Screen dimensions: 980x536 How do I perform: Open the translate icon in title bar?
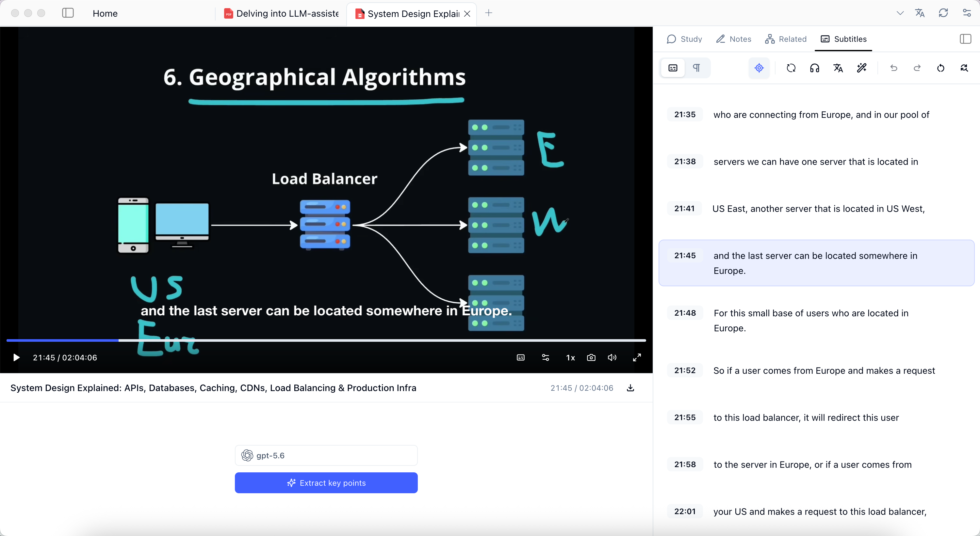pyautogui.click(x=920, y=13)
